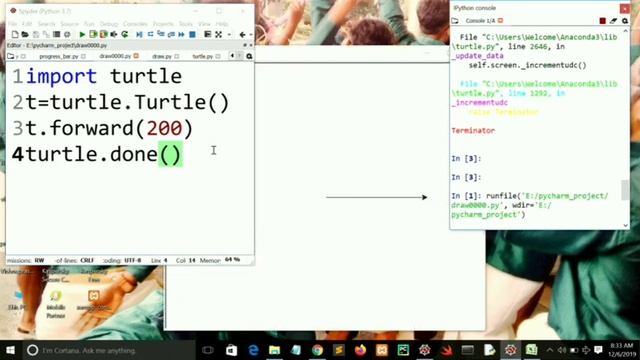Open Google Chrome from taskbar
This screenshot has width=640, height=360.
(317, 350)
